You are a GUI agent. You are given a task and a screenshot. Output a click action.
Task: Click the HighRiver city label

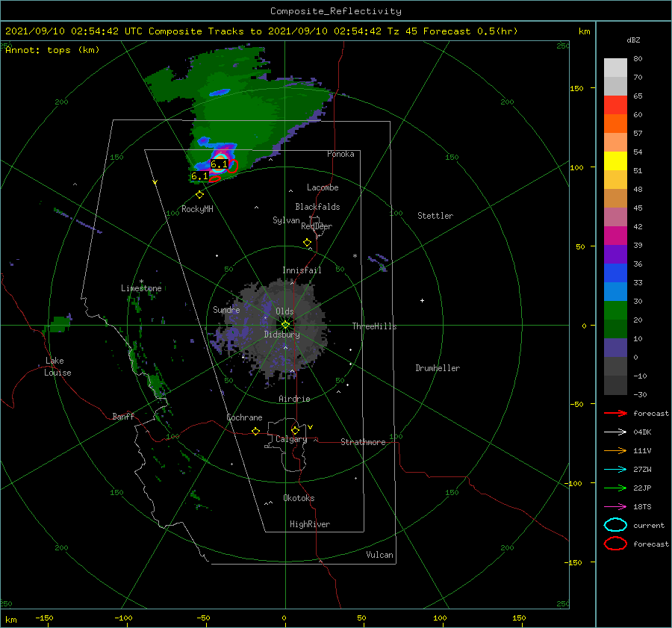(x=310, y=524)
